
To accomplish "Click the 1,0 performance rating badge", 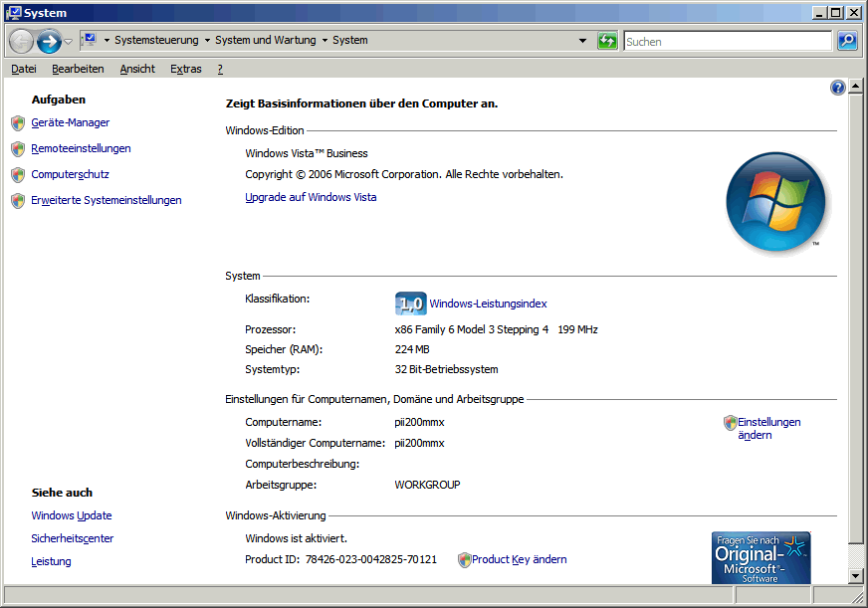I will 411,304.
